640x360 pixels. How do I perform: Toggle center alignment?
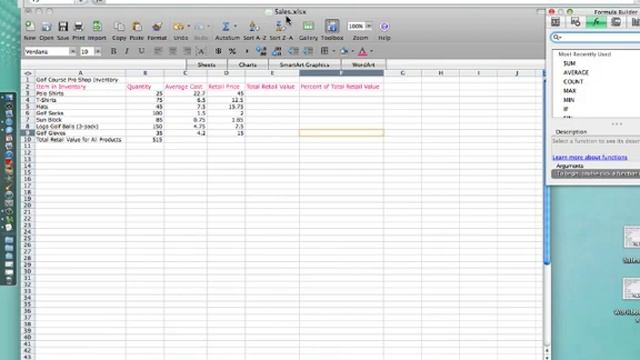click(172, 51)
